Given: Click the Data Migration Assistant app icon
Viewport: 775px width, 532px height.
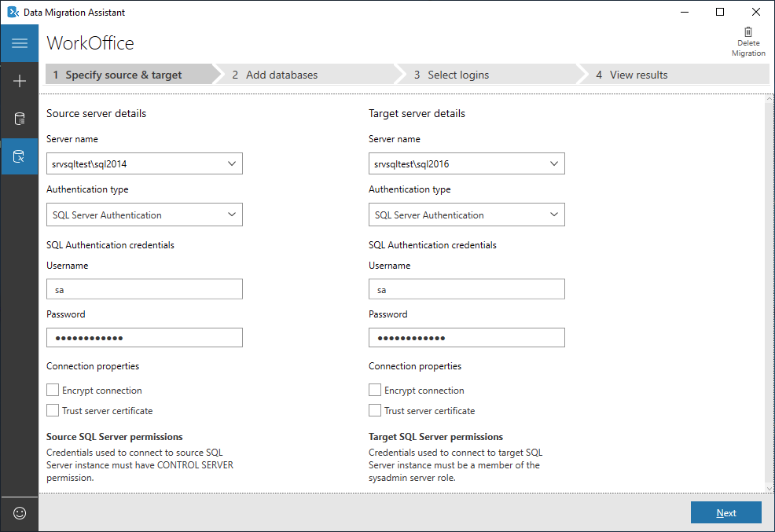Looking at the screenshot, I should tap(13, 12).
